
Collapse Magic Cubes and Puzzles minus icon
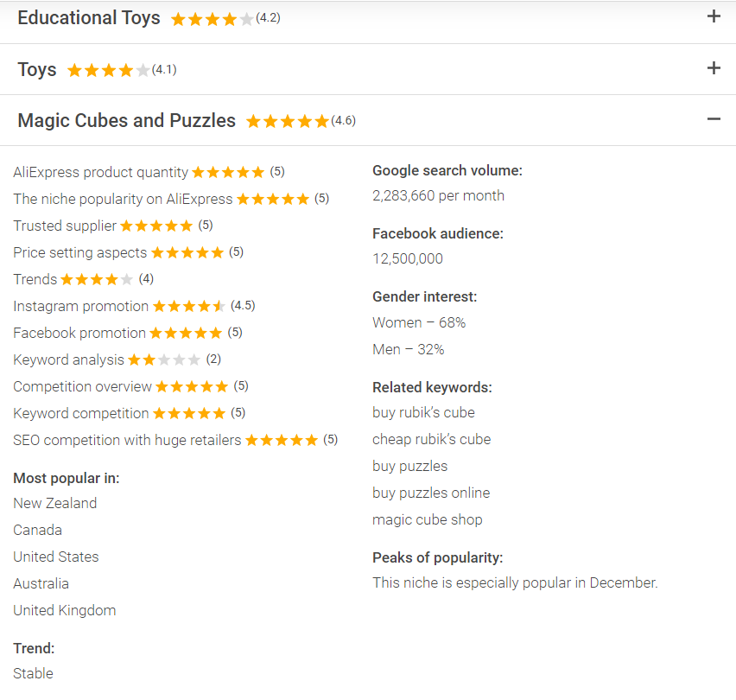click(714, 119)
